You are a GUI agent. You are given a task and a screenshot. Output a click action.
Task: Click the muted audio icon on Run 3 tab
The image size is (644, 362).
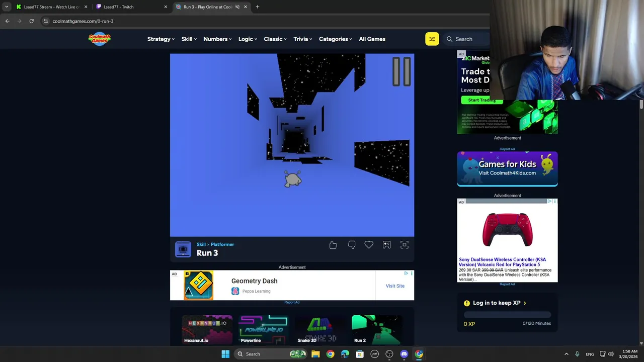coord(237,7)
